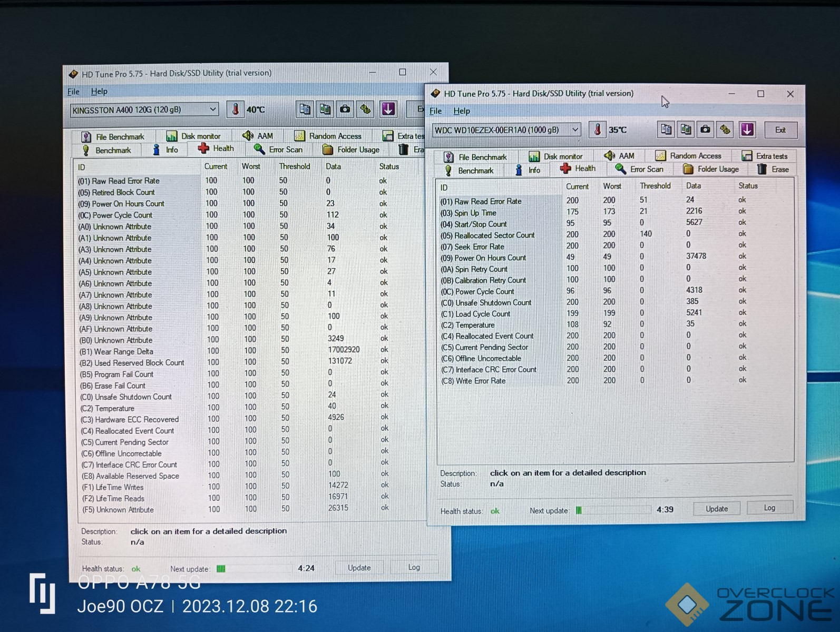Select Health tab in WDC window

point(578,169)
